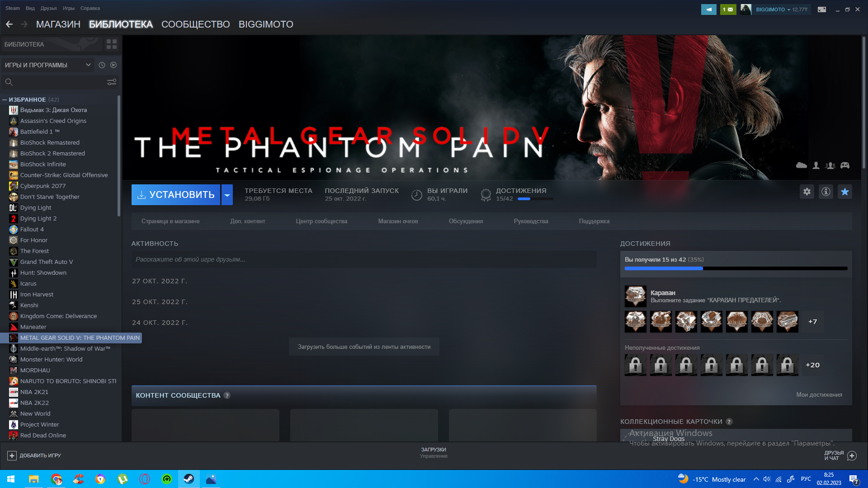Open game info icon
The width and height of the screenshot is (868, 488).
pos(826,192)
